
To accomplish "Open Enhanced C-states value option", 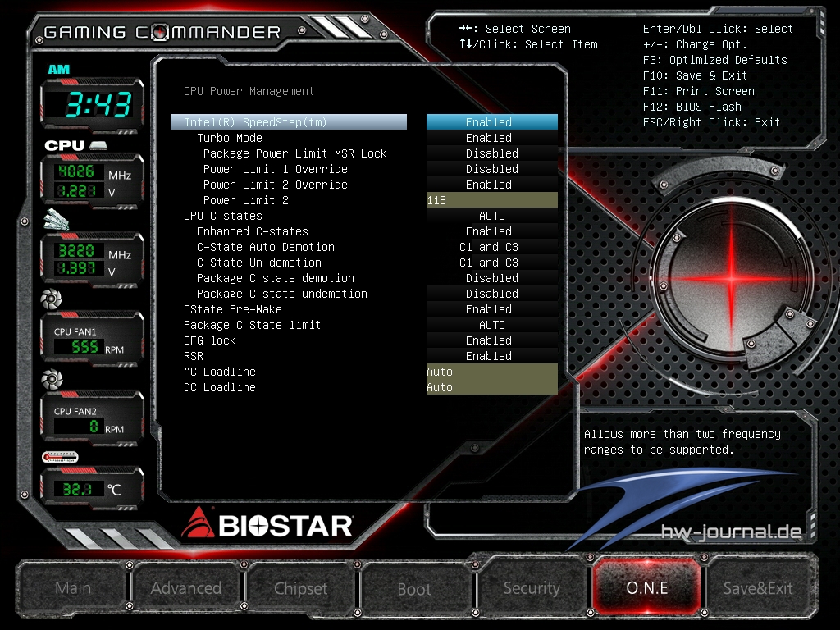I will [492, 231].
